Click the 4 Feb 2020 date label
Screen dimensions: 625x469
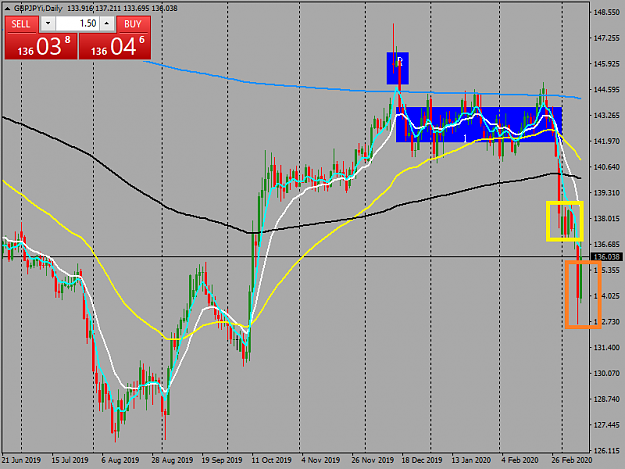[520, 460]
